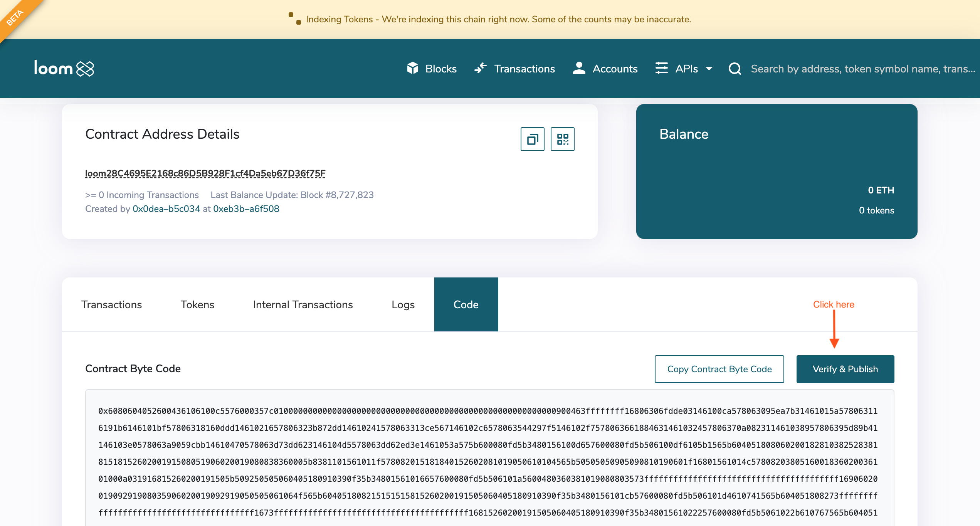The image size is (980, 526).
Task: Click the Blocks cube icon
Action: [x=413, y=68]
